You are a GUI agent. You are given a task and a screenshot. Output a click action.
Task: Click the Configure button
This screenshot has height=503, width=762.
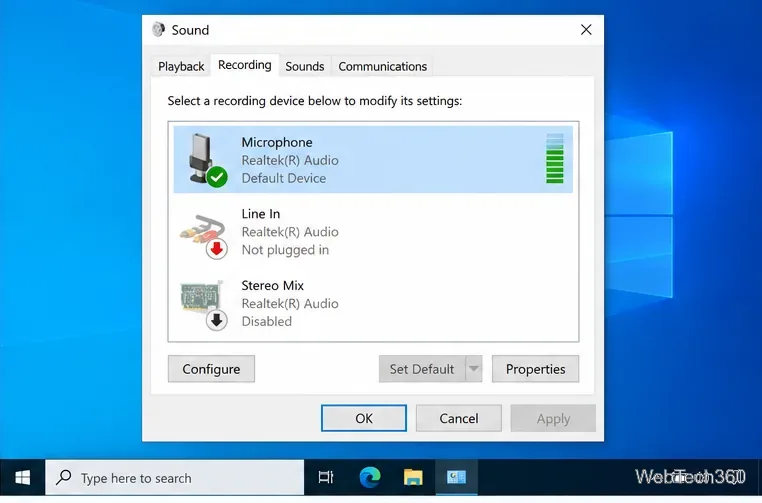coord(211,369)
